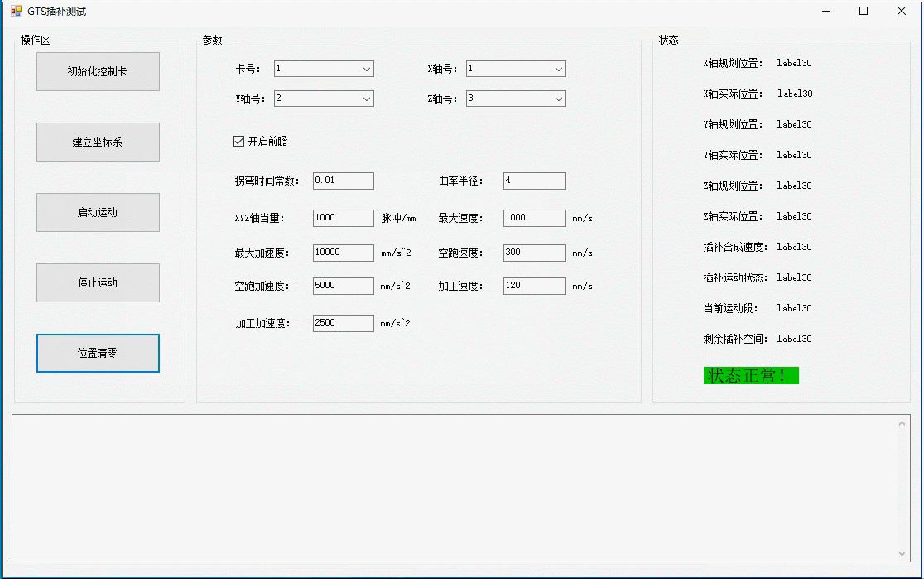Reset position with 位置清零 button

tap(98, 353)
